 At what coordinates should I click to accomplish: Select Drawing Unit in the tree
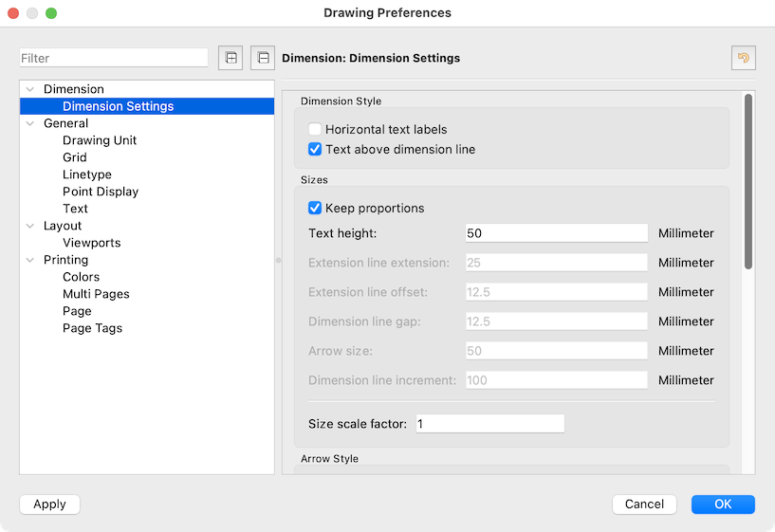tap(100, 140)
